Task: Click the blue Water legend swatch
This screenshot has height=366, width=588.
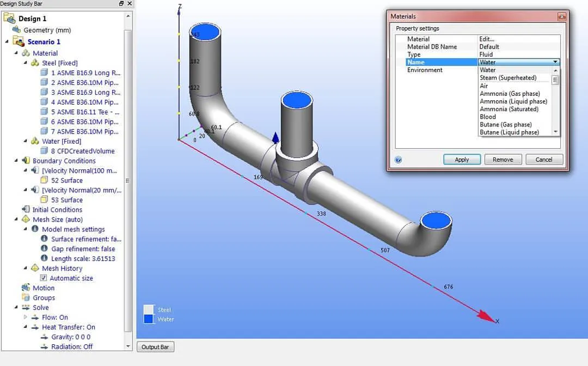Action: (x=148, y=319)
